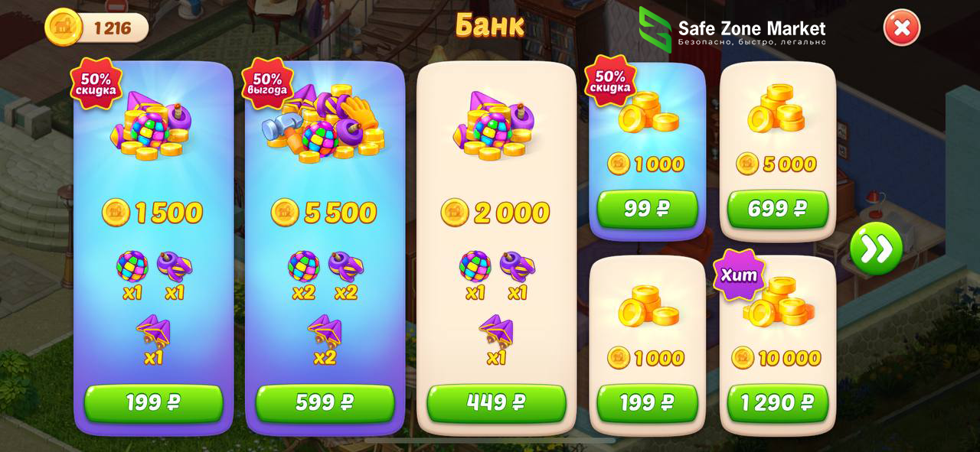
Task: Buy the 5500 coin pack for 599 ₽
Action: tap(325, 403)
